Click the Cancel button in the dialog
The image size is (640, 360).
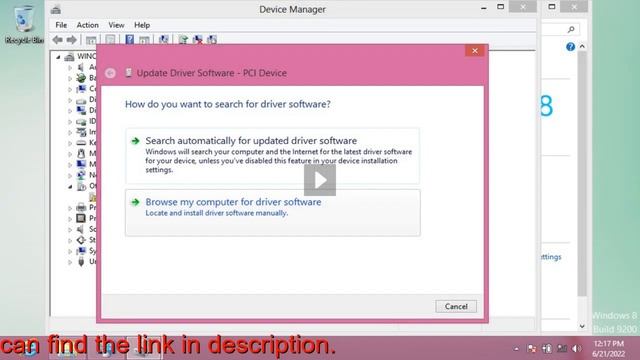[456, 307]
